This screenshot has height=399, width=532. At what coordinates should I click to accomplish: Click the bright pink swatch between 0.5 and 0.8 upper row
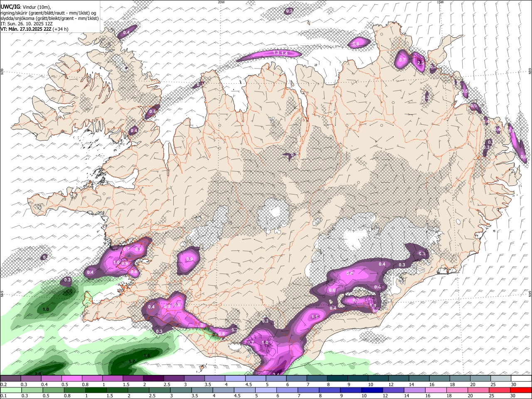71,379
